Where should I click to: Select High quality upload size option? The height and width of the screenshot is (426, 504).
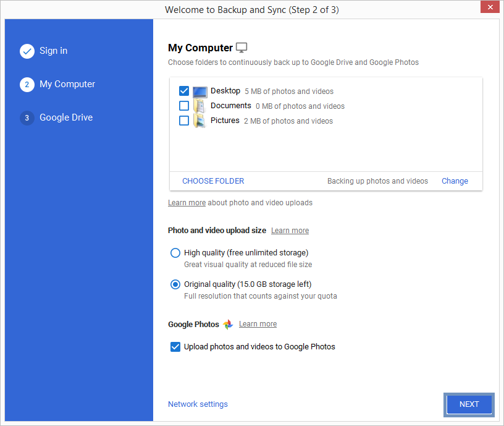coord(175,253)
